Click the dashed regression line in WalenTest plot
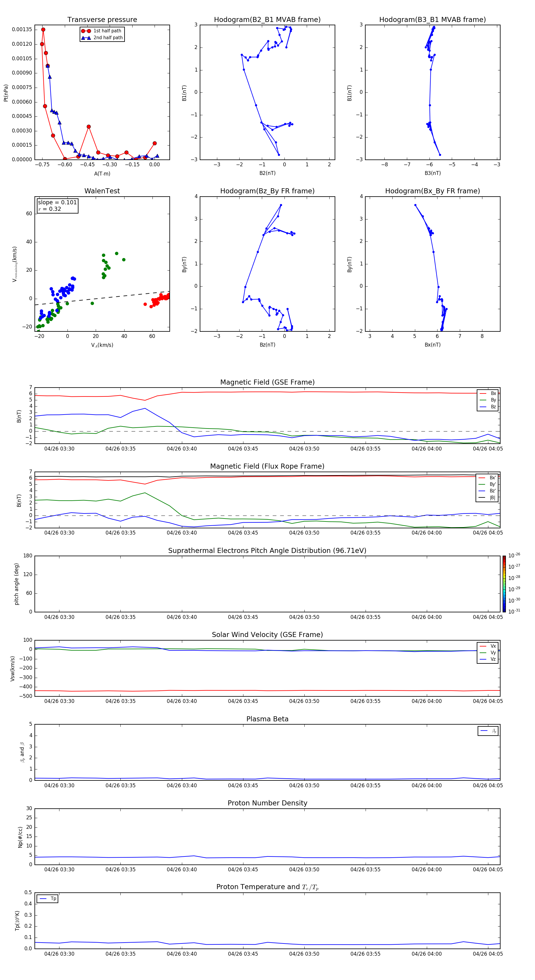 point(102,298)
